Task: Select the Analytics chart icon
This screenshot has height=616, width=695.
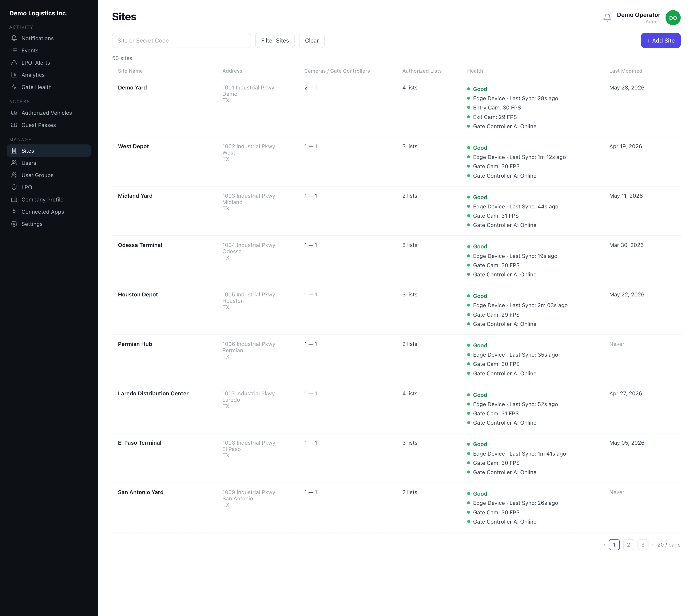Action: tap(14, 75)
